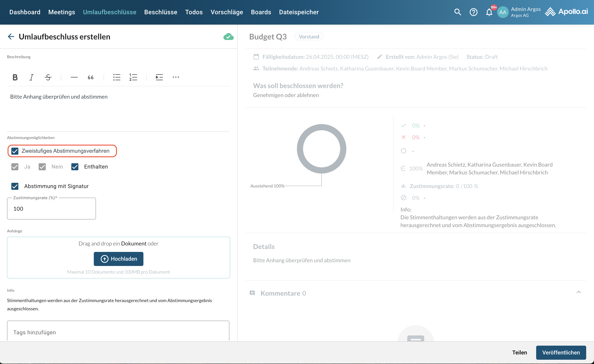Image resolution: width=594 pixels, height=364 pixels.
Task: Click the back arrow next to Umlaufbeschluss erstellen
Action: click(x=11, y=37)
